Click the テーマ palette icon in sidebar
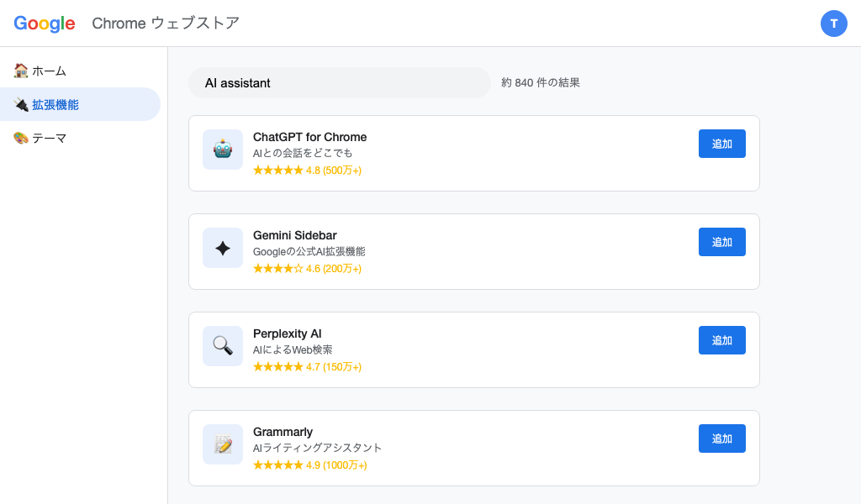 coord(20,137)
